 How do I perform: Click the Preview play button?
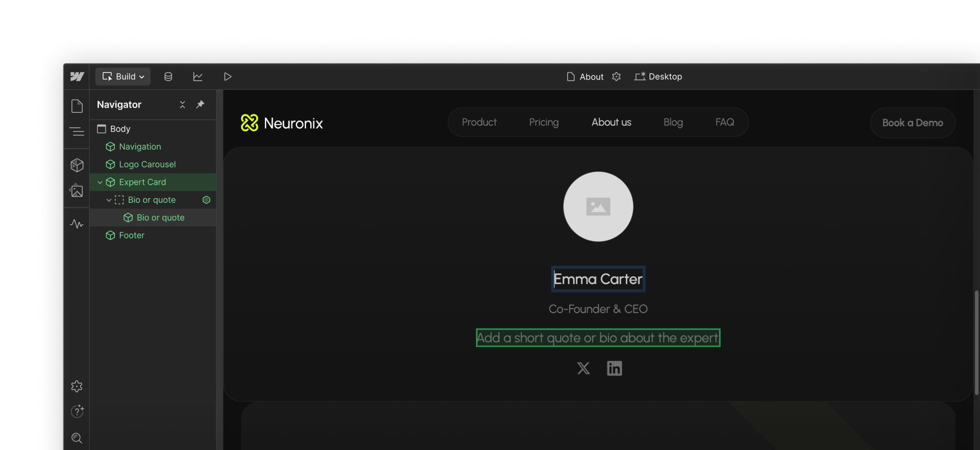pyautogui.click(x=228, y=77)
